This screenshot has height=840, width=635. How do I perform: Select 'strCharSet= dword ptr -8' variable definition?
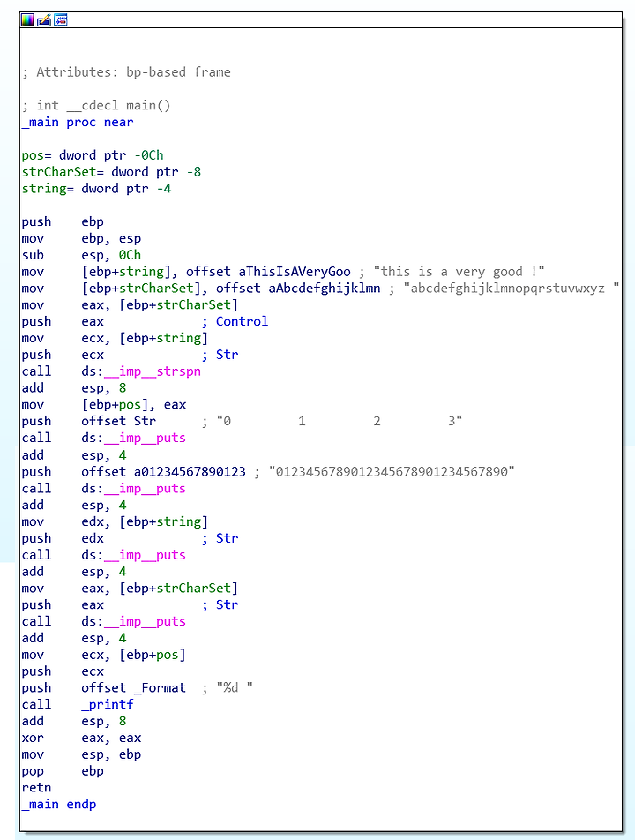click(x=111, y=172)
